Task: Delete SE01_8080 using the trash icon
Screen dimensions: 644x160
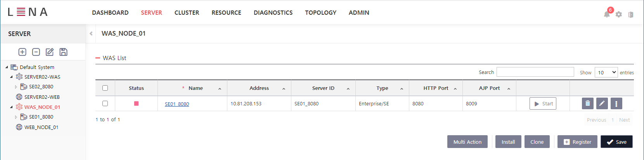Action: coord(588,103)
